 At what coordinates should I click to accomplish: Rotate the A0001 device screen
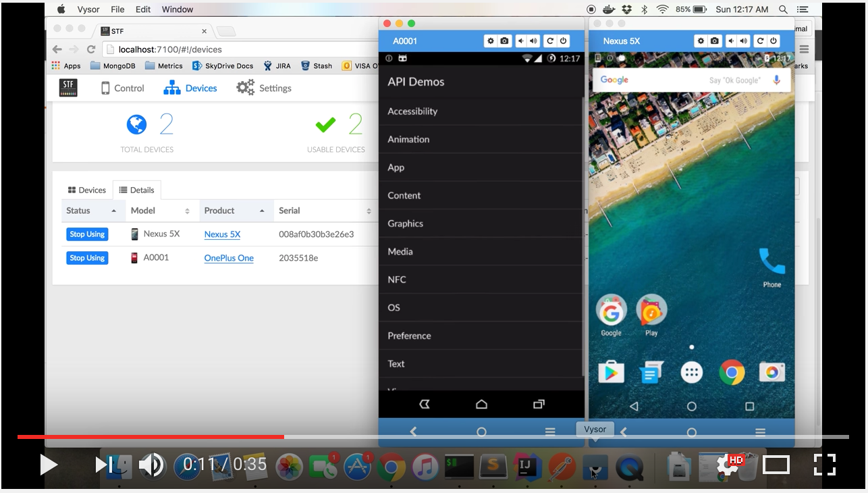[550, 41]
